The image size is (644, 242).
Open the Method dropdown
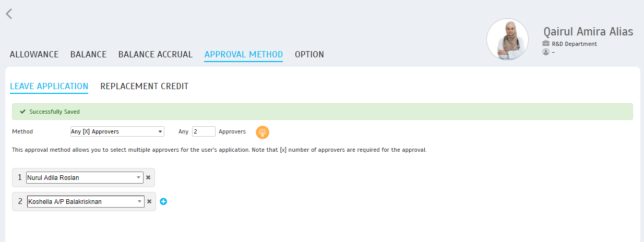117,131
